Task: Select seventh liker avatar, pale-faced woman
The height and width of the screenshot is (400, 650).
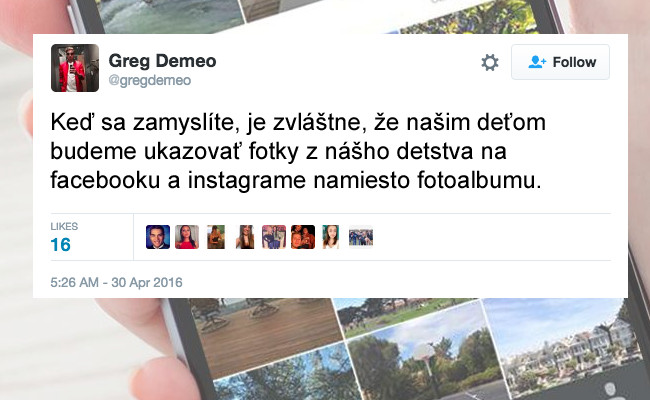Action: (x=331, y=237)
